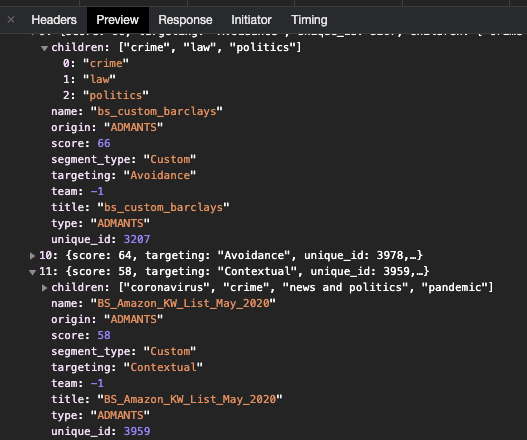
Task: Click unique_id value 3959 property row
Action: pyautogui.click(x=100, y=432)
